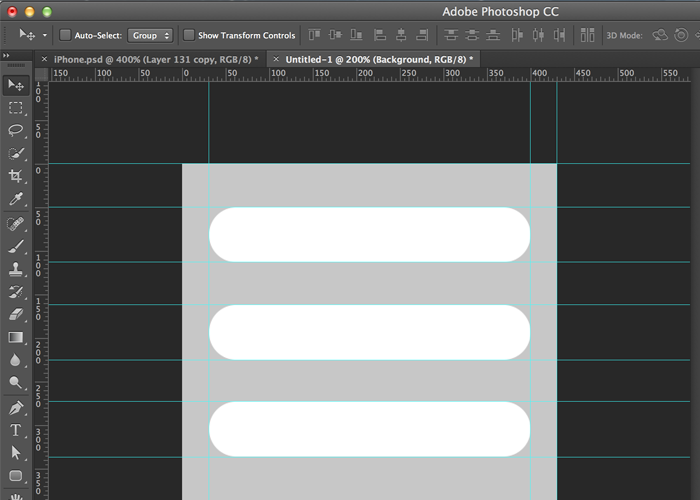Click the ruler origin corner box
Image resolution: width=700 pixels, height=500 pixels.
click(x=42, y=75)
